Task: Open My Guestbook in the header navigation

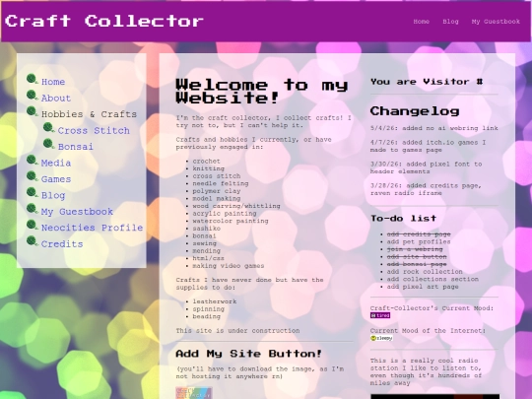Action: tap(496, 22)
